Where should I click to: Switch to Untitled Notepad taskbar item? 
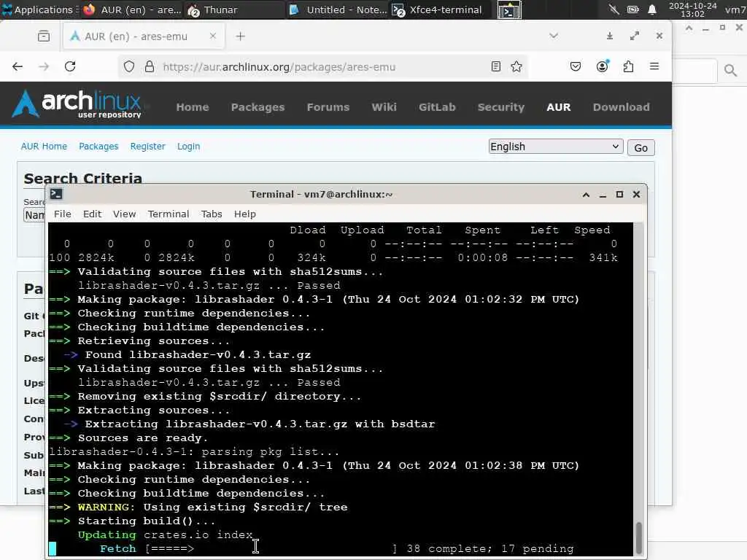[x=338, y=9]
